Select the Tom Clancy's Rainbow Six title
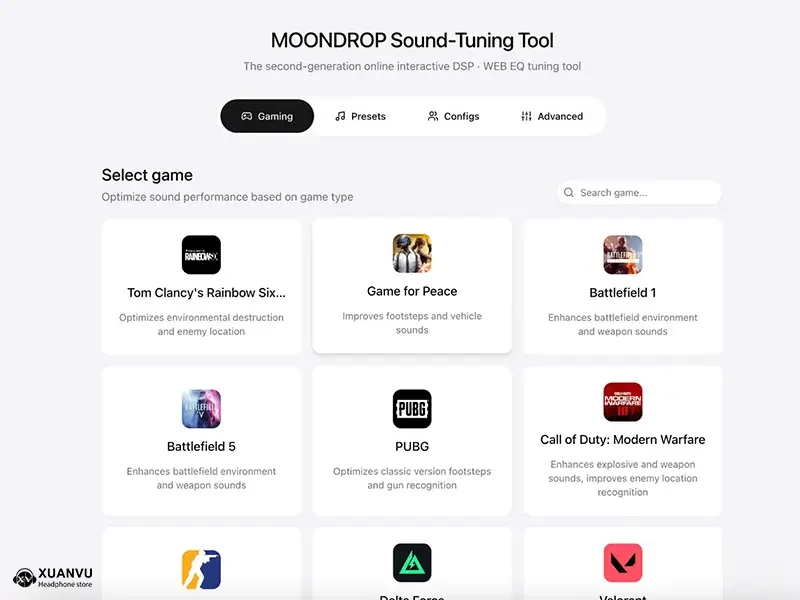This screenshot has width=800, height=600. [206, 293]
